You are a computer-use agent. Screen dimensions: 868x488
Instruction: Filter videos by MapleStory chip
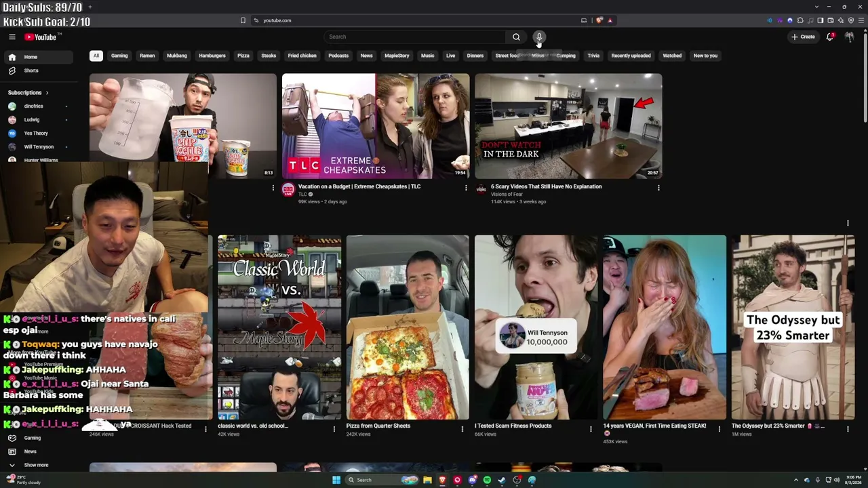(x=397, y=56)
